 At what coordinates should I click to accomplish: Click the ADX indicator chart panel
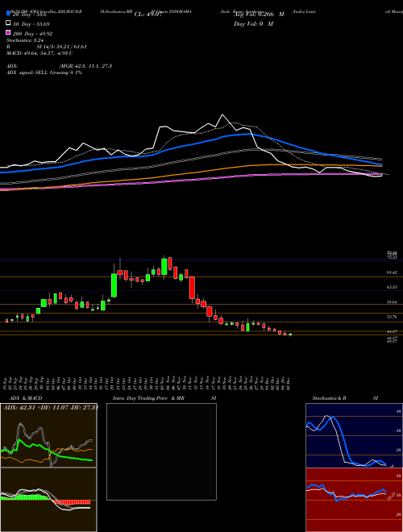48,435
